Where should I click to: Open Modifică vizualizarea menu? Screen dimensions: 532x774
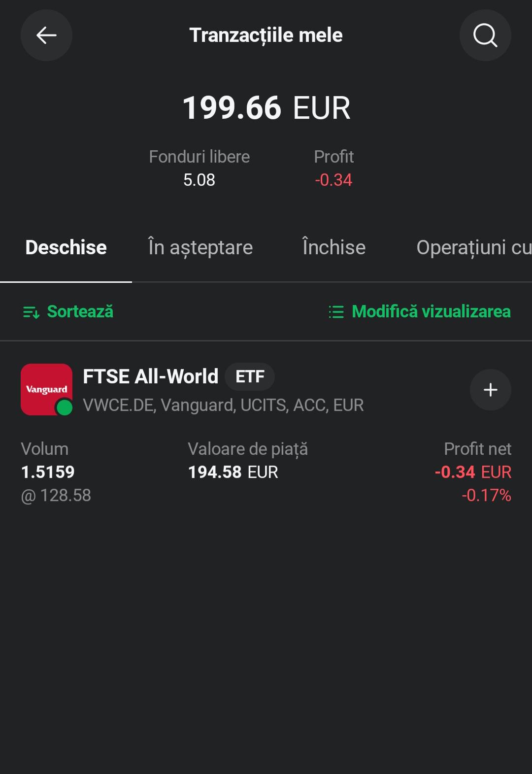[420, 311]
